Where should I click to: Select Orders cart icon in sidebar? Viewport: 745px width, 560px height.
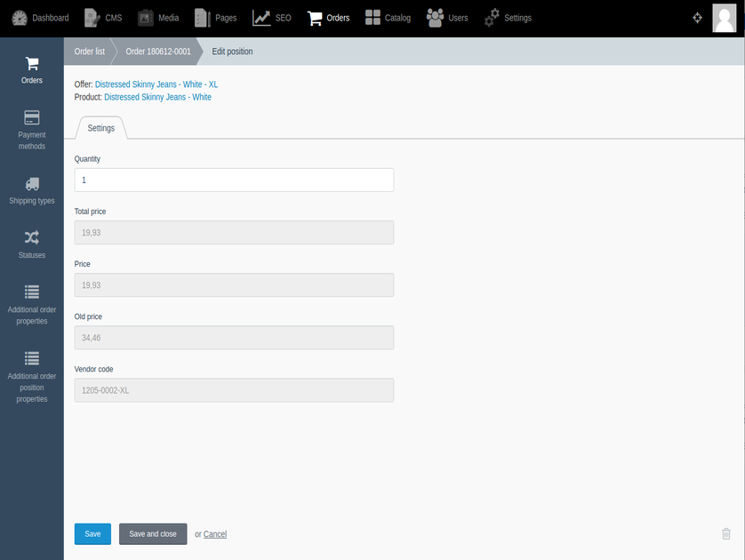coord(32,64)
